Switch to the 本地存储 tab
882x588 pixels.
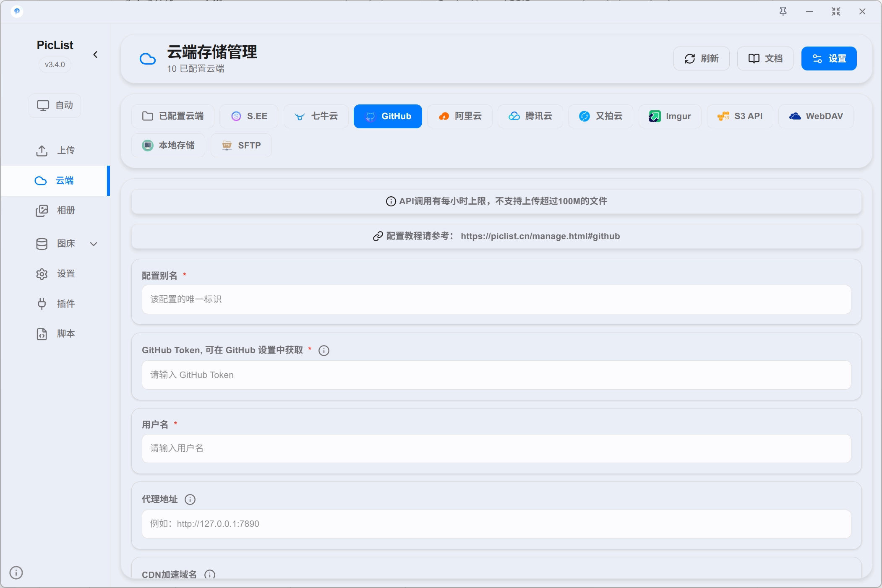point(168,146)
